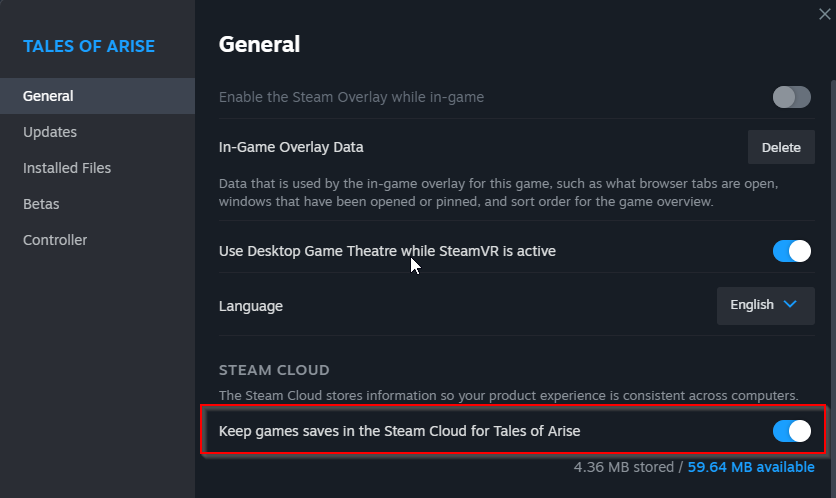Open the Language dropdown
Viewport: 836px width, 498px height.
pos(765,305)
